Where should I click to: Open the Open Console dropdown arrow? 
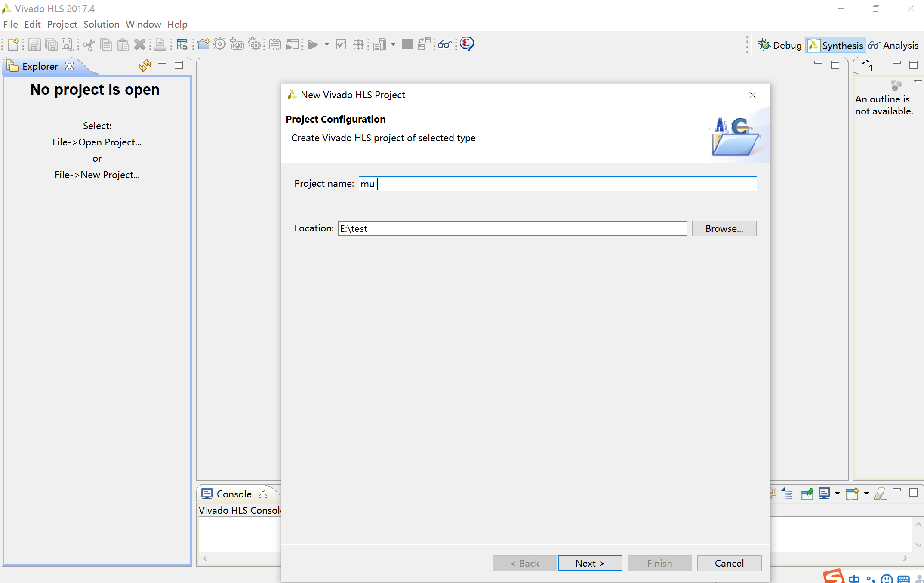tap(866, 494)
